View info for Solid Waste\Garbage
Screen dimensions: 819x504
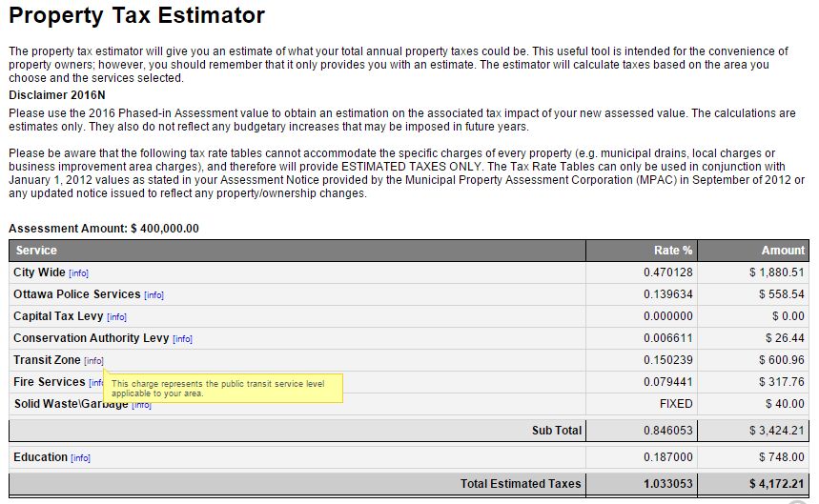[x=141, y=405]
